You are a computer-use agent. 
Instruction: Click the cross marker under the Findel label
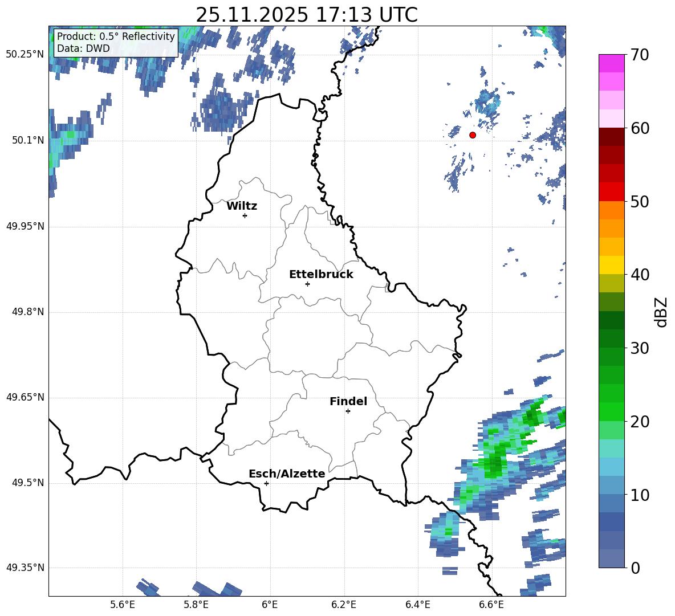click(x=348, y=411)
